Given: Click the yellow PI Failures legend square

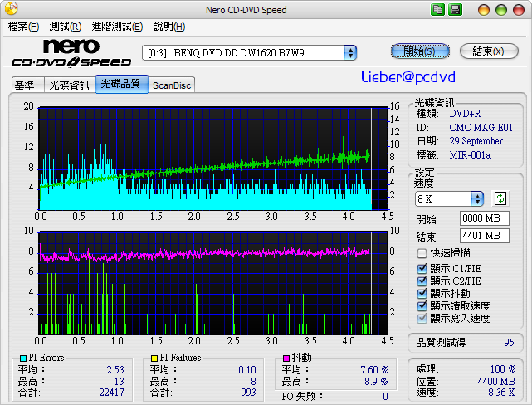Looking at the screenshot, I should click(x=154, y=358).
